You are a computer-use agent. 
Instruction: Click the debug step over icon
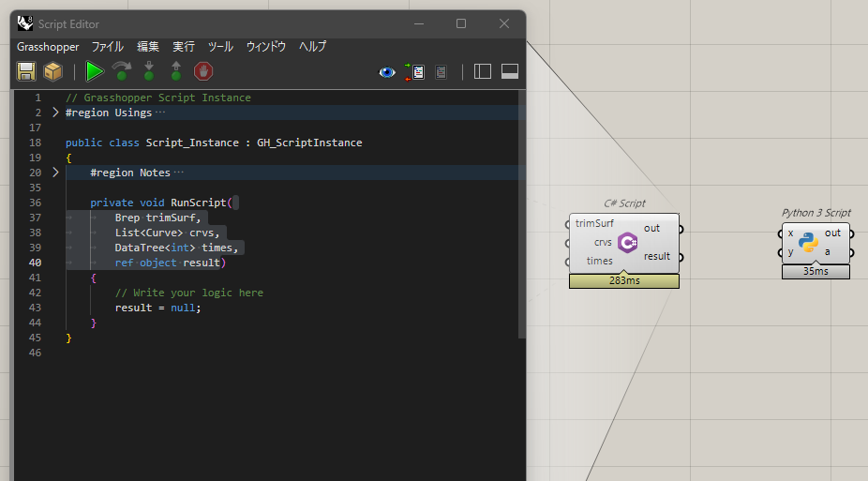pyautogui.click(x=122, y=71)
